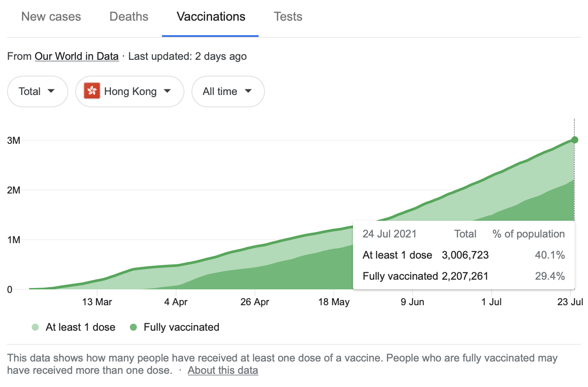This screenshot has height=387, width=588.
Task: Open the All time range dropdown
Action: (x=228, y=91)
